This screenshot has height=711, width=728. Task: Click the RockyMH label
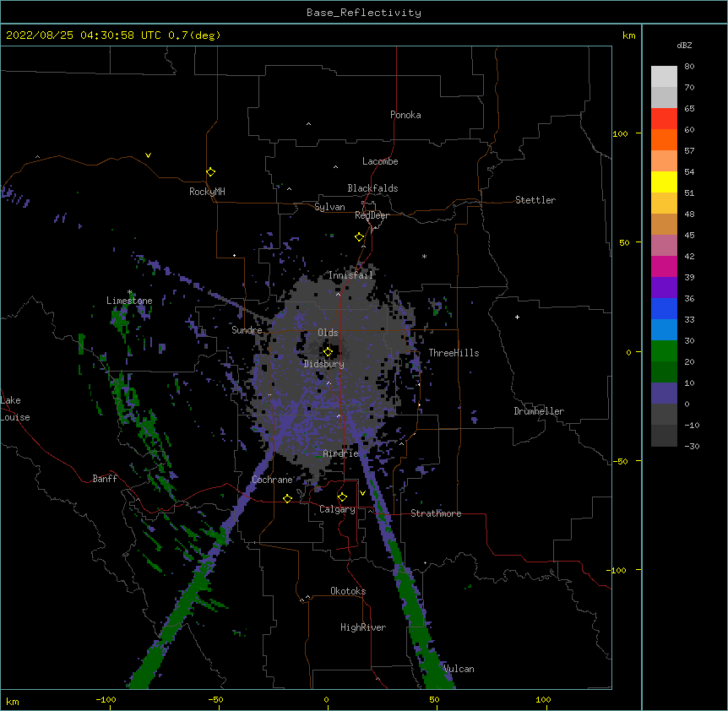[x=207, y=192]
